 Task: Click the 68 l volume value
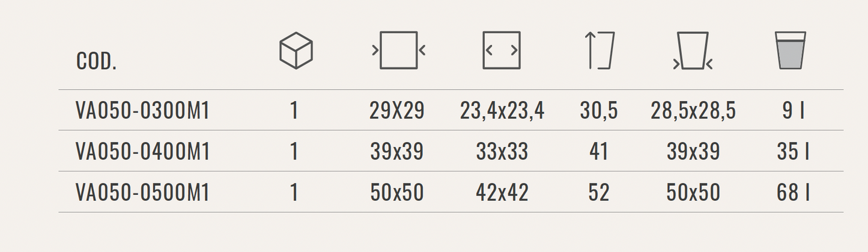tap(793, 192)
